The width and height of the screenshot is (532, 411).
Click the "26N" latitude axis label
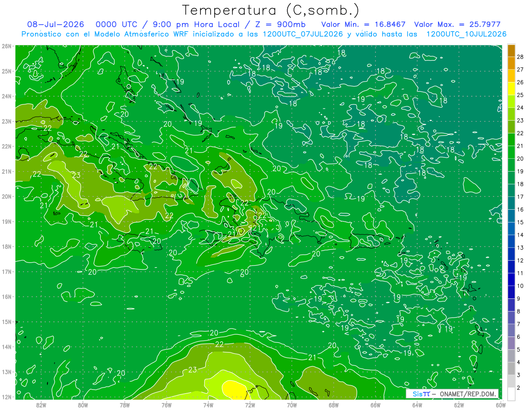[7, 46]
